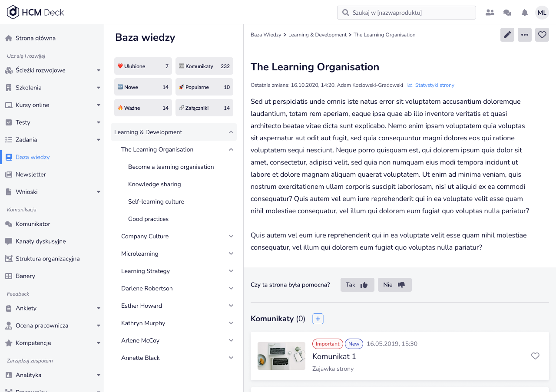Expand the Company Culture tree item

point(231,236)
